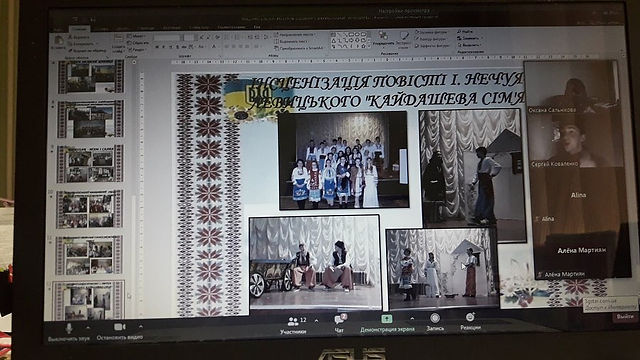Click the Найти find button in ribbon
Screen dimensions: 640x360
pos(465,31)
